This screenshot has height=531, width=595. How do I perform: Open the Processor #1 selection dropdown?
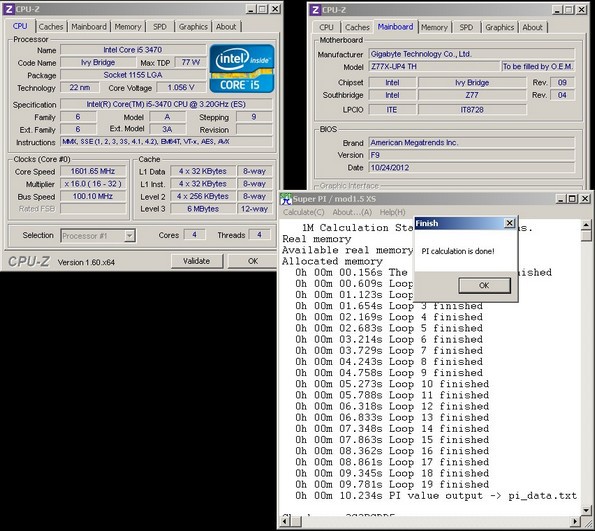coord(129,236)
